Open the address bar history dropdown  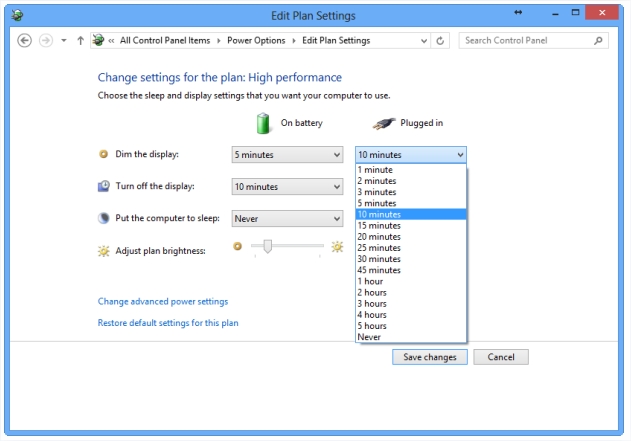click(x=424, y=41)
